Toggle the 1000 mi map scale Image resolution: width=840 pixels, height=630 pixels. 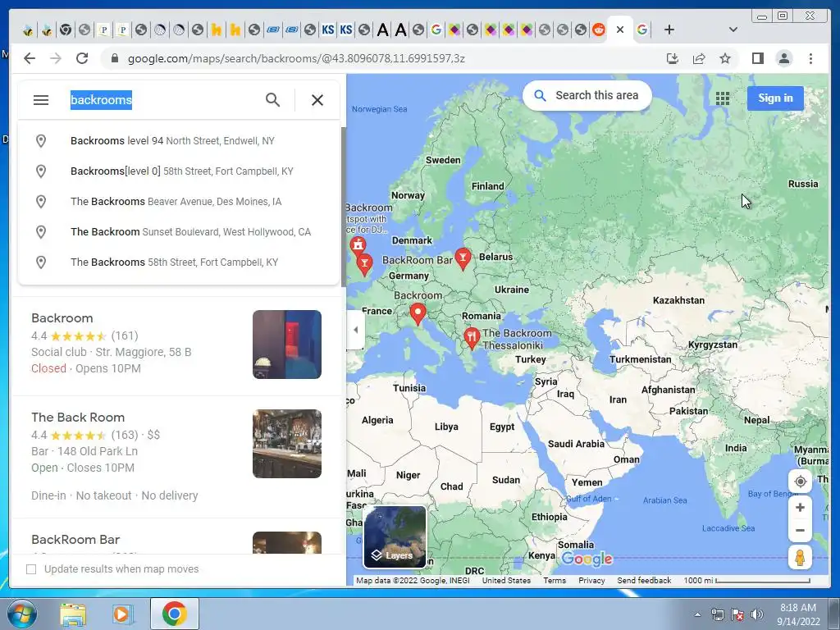(x=746, y=580)
